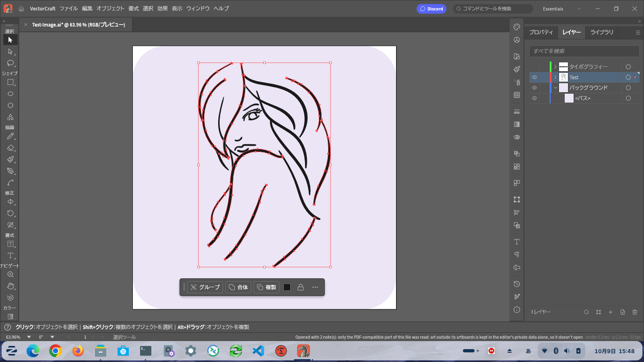The image size is (644, 362).
Task: Hide the バックグラウンド layer
Action: point(535,88)
